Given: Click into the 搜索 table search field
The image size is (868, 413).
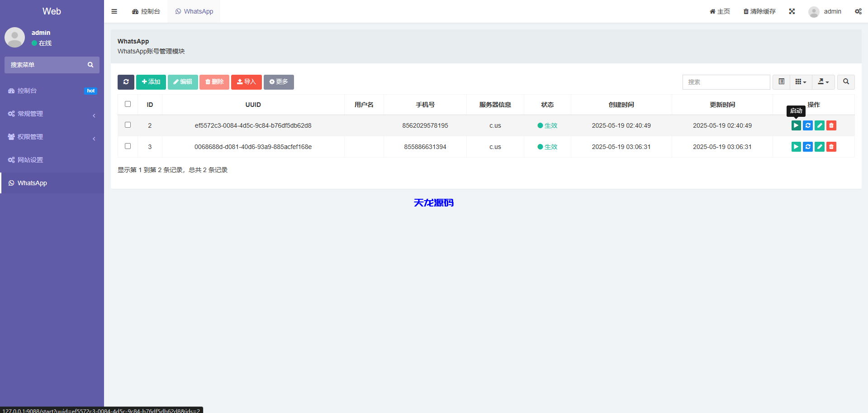Looking at the screenshot, I should tap(726, 82).
